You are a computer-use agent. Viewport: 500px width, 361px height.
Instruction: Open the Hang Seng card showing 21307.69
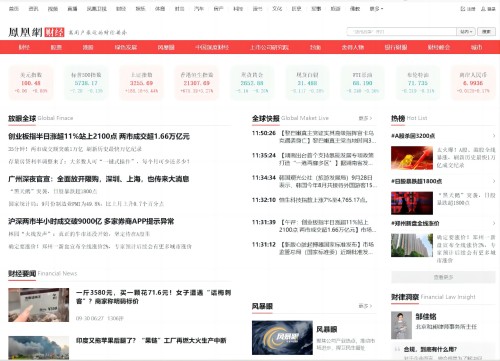[x=197, y=83]
